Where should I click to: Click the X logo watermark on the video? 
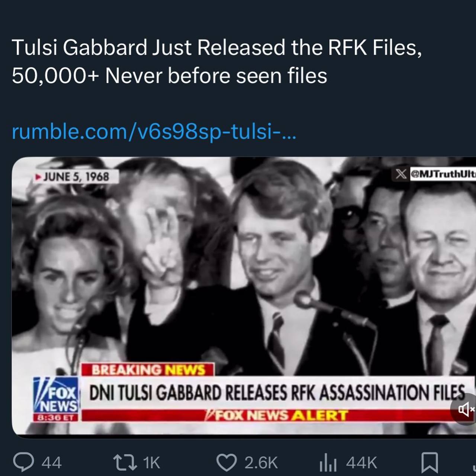click(x=401, y=174)
